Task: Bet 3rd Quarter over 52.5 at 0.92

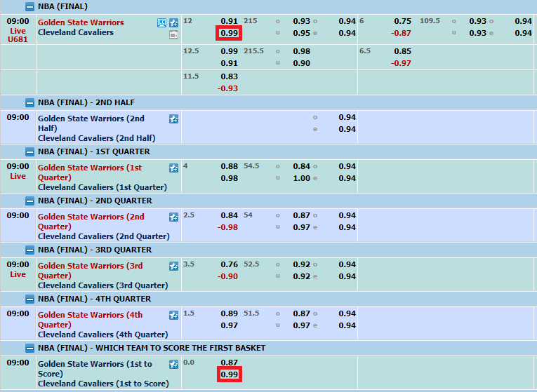Action: click(x=301, y=264)
